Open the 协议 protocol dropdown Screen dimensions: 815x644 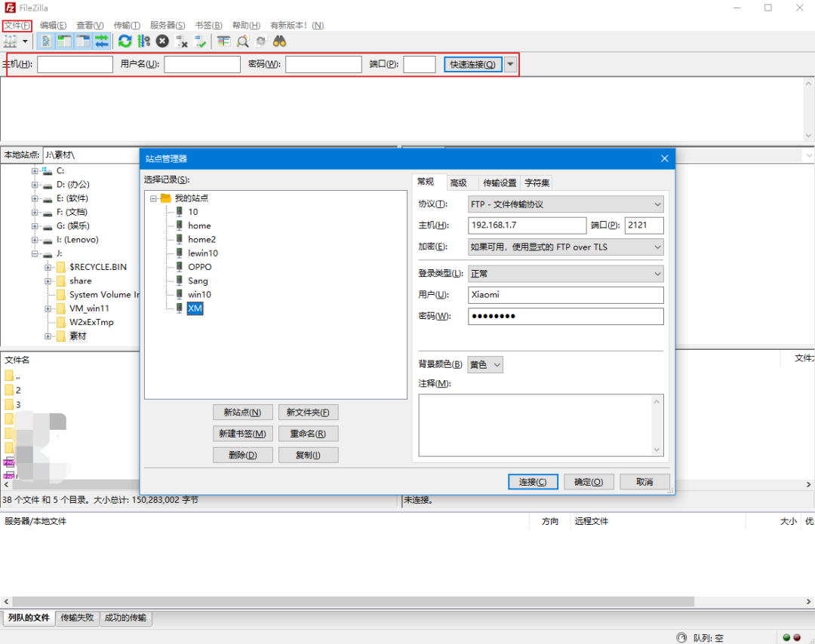565,204
